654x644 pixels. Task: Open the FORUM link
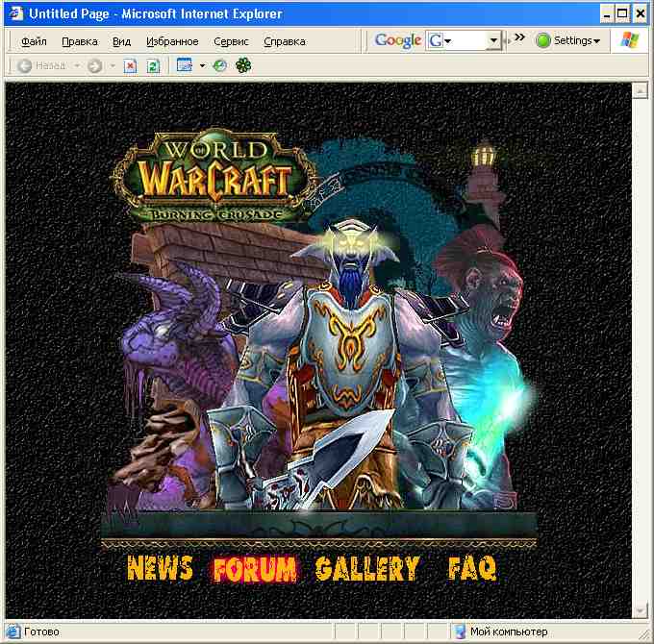(x=255, y=569)
